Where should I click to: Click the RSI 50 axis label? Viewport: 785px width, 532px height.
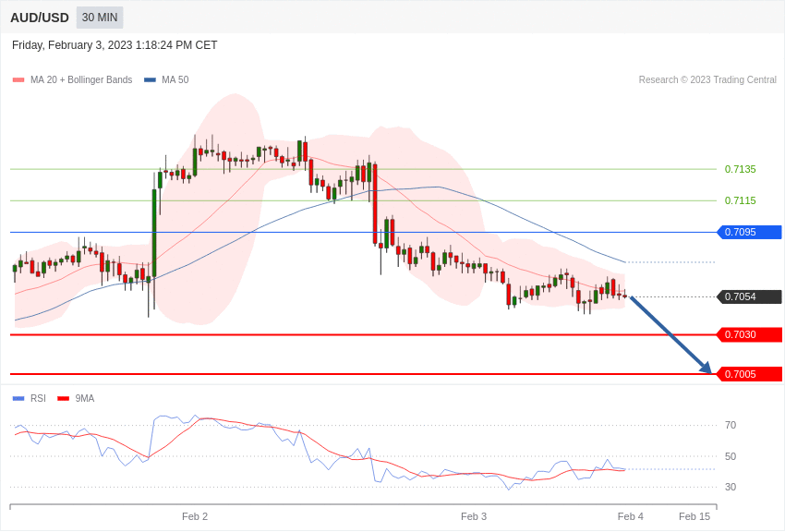coord(731,456)
